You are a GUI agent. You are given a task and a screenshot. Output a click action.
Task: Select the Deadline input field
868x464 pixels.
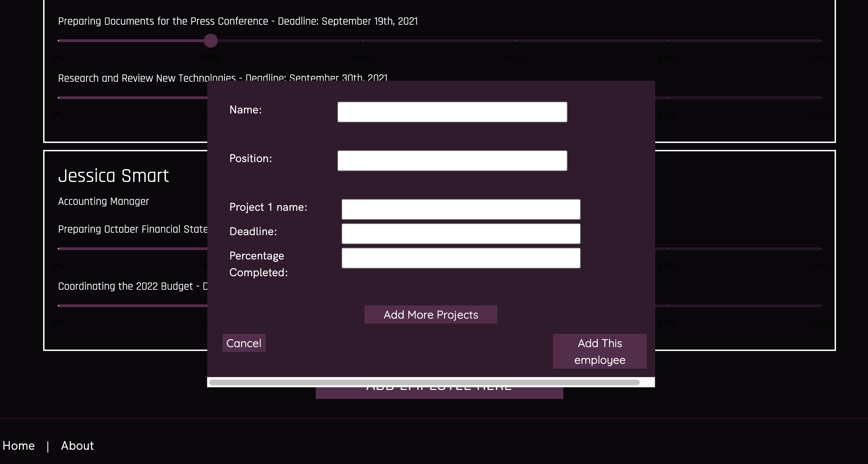coord(461,234)
